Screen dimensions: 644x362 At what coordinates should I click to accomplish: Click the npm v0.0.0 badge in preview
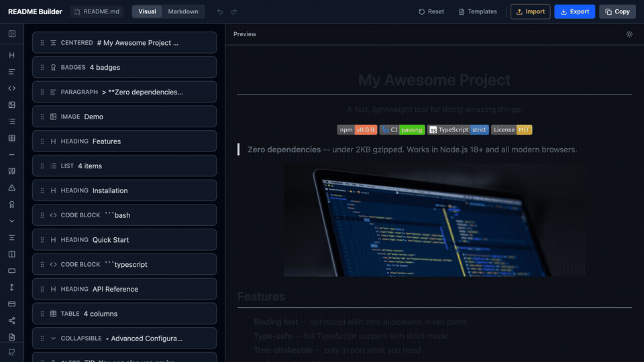coord(357,129)
